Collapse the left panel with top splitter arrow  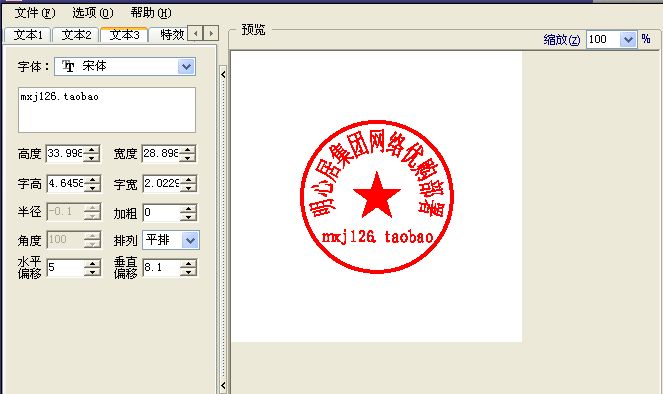click(x=223, y=74)
